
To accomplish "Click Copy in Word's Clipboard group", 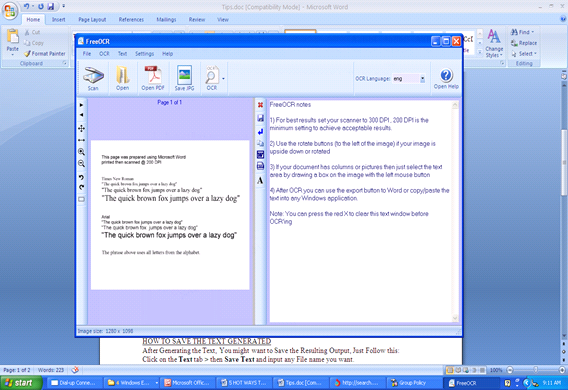I will (34, 43).
